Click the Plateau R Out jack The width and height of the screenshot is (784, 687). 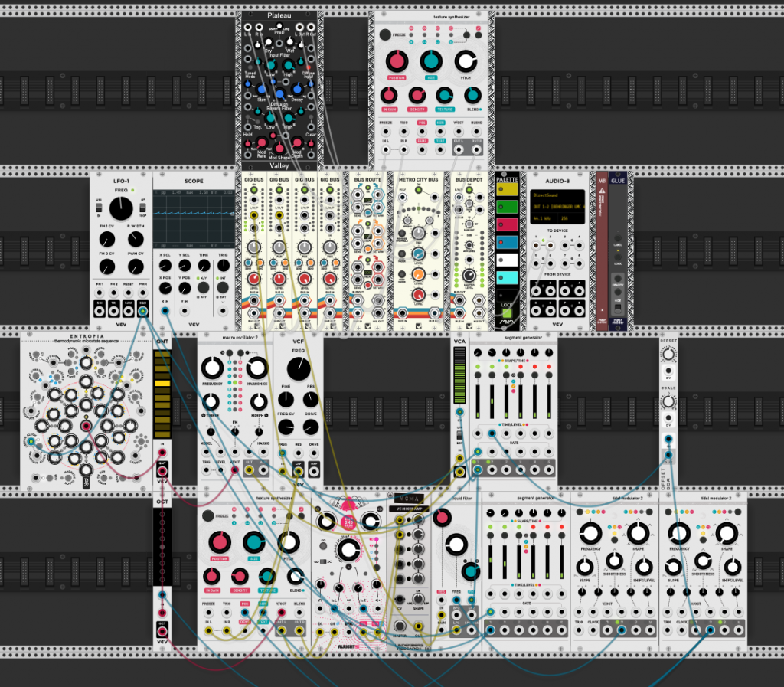click(311, 27)
